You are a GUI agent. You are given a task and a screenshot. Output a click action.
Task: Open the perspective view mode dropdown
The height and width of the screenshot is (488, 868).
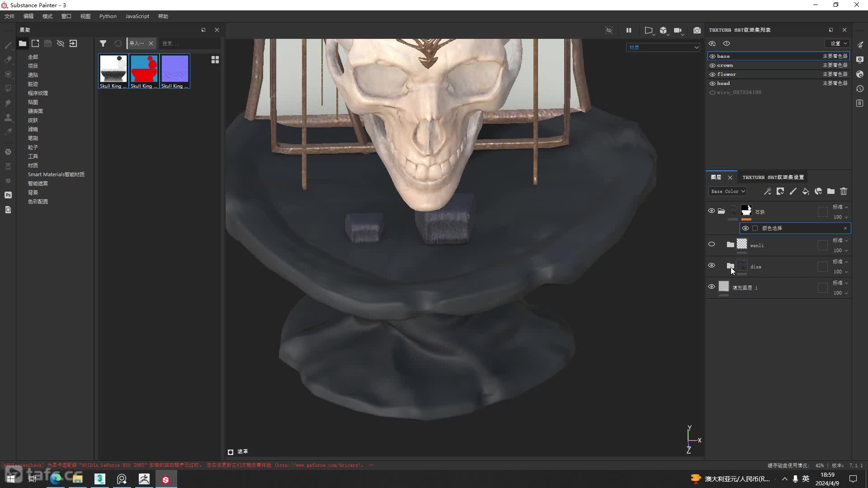point(649,30)
